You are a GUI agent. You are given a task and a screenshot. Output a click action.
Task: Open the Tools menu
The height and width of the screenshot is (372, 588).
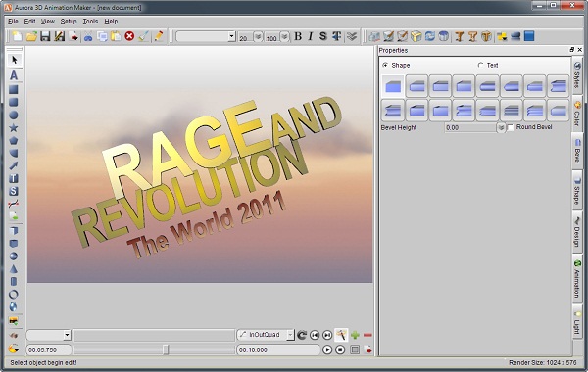(90, 22)
